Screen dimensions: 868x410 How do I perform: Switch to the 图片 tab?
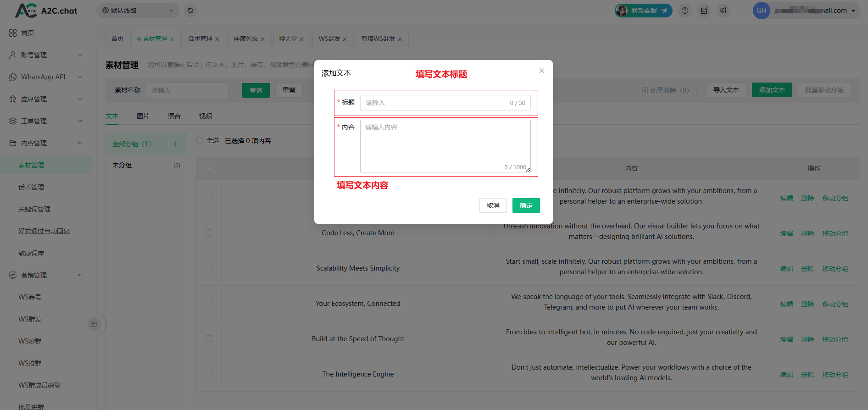pos(143,116)
